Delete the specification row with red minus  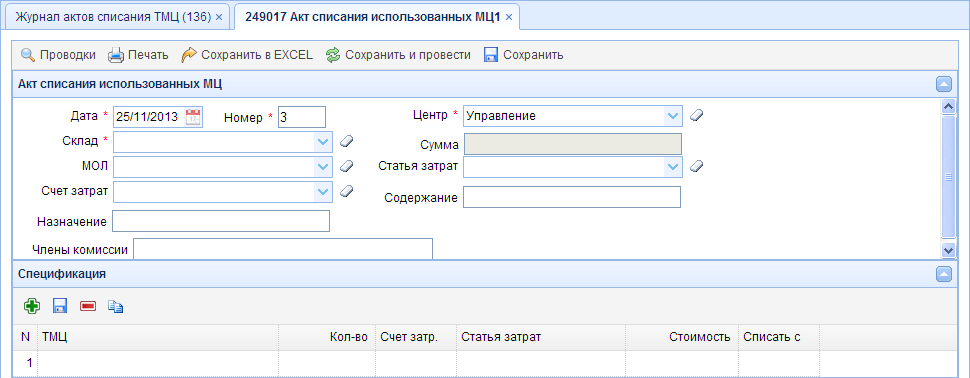click(88, 306)
